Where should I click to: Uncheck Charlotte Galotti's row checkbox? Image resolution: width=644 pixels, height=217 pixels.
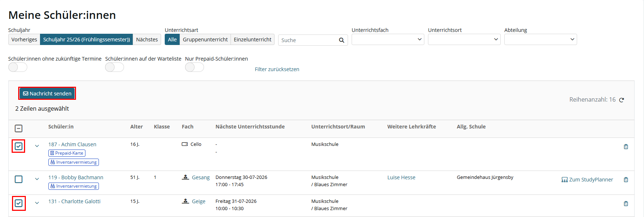coord(19,203)
